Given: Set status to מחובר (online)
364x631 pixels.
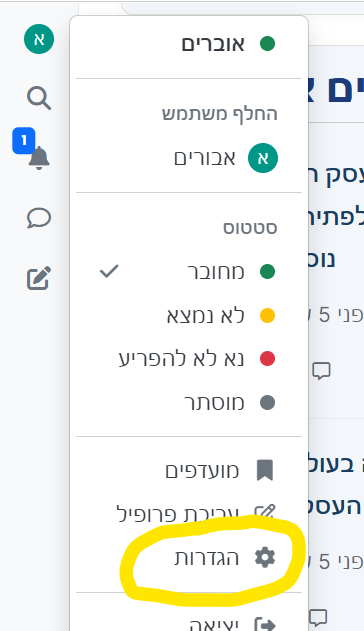Looking at the screenshot, I should click(x=189, y=272).
